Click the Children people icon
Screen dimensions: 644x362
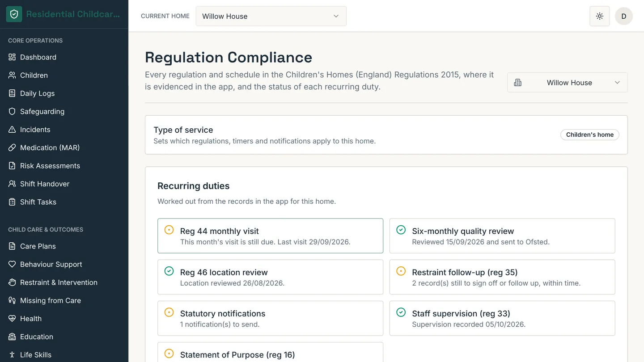12,75
